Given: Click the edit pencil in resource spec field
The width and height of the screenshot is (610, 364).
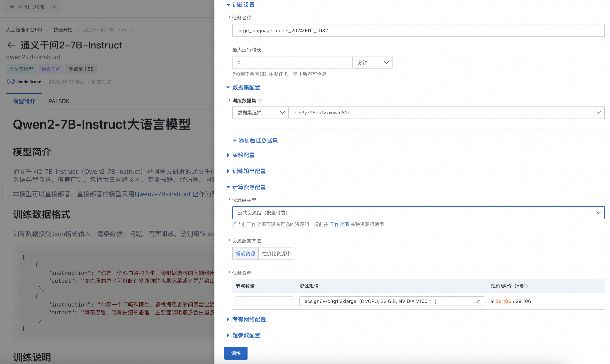Looking at the screenshot, I should click(478, 301).
